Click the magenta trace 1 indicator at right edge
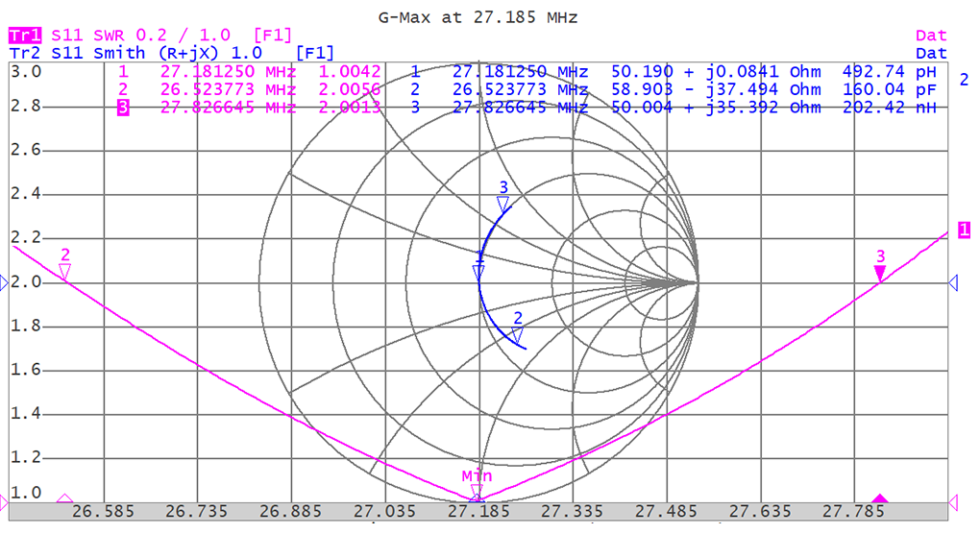 coord(965,230)
